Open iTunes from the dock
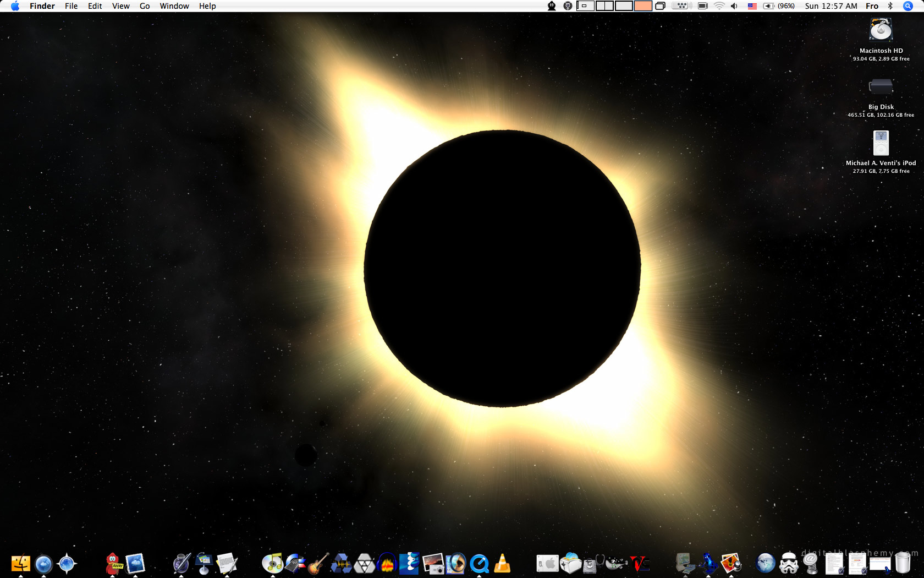The image size is (924, 578). point(273,564)
